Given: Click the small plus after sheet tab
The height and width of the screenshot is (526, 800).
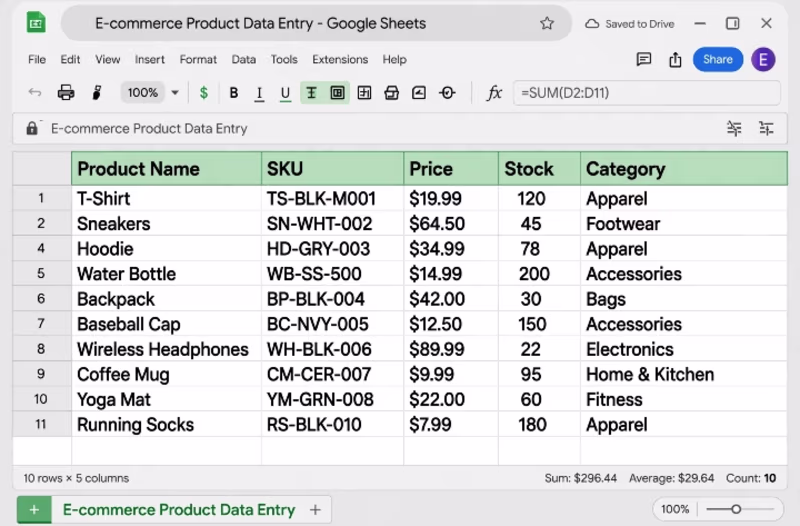Looking at the screenshot, I should (315, 509).
